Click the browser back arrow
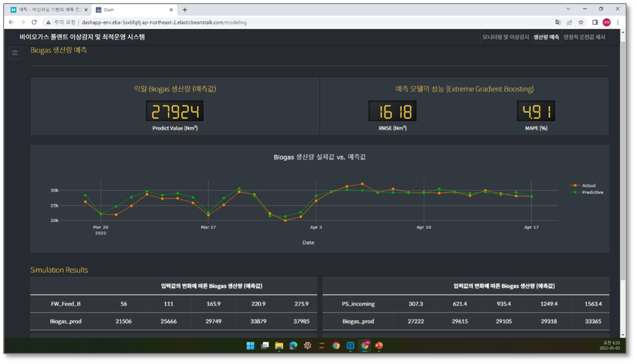The height and width of the screenshot is (364, 637). coord(12,22)
